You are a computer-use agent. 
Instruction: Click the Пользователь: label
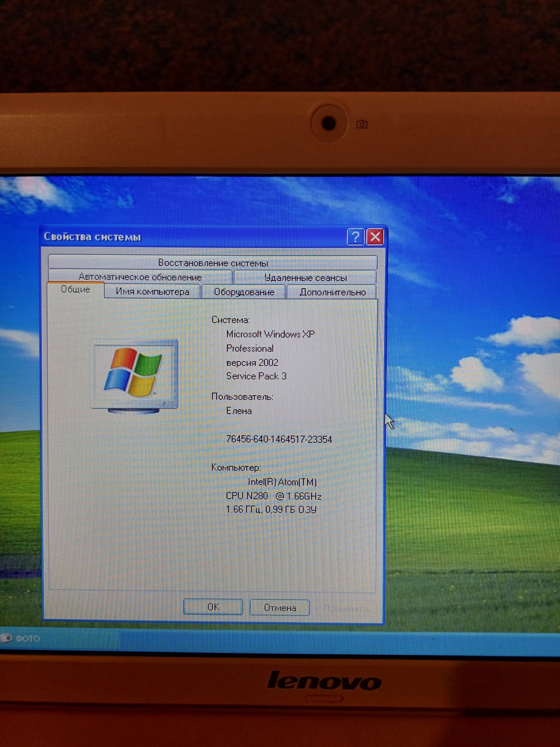(x=242, y=397)
